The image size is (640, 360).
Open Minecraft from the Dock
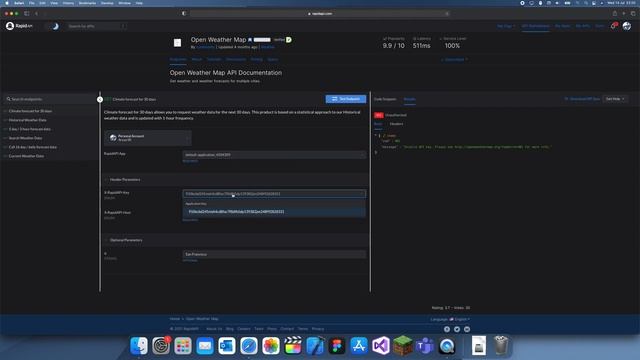pos(403,346)
